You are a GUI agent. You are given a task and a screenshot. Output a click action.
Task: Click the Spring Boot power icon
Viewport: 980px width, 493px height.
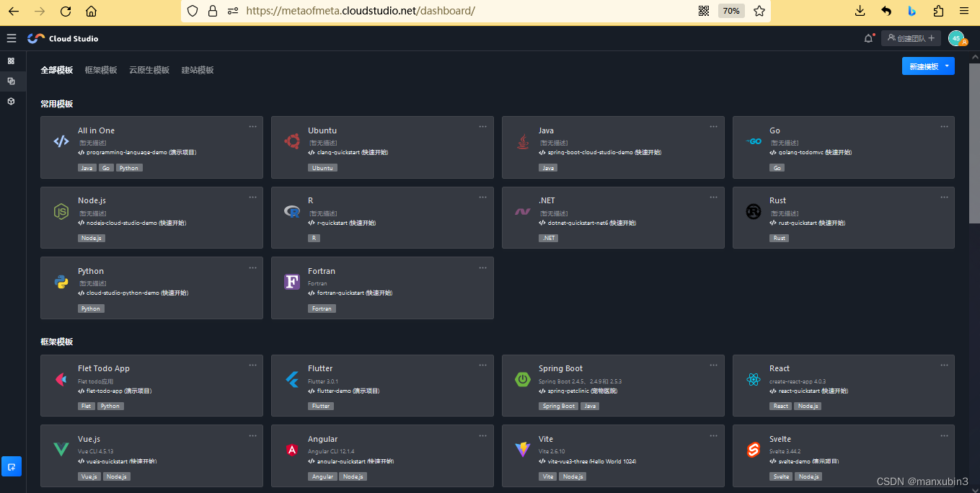523,379
